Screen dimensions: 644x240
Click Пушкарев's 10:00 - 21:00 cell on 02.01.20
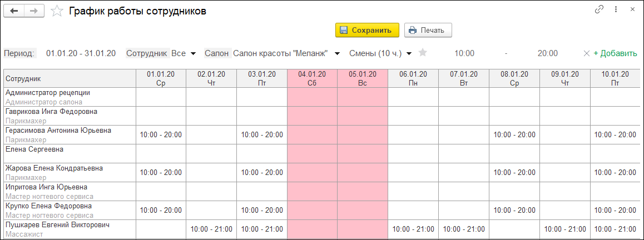pos(211,229)
